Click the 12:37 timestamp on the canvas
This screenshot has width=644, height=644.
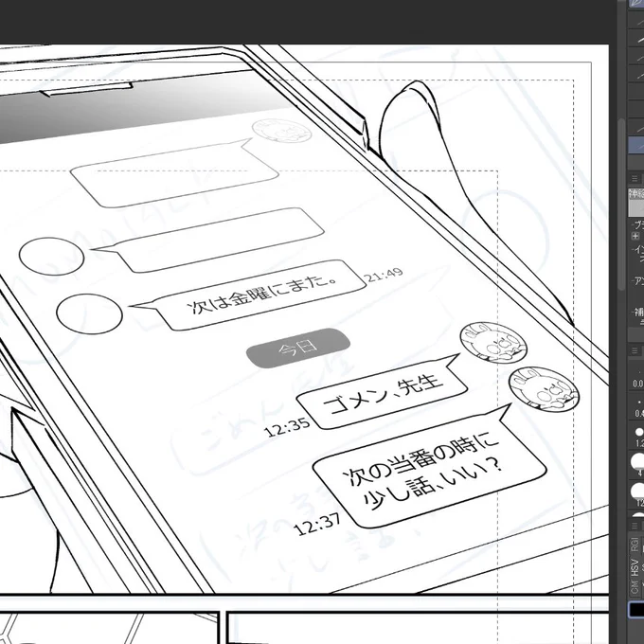click(317, 524)
